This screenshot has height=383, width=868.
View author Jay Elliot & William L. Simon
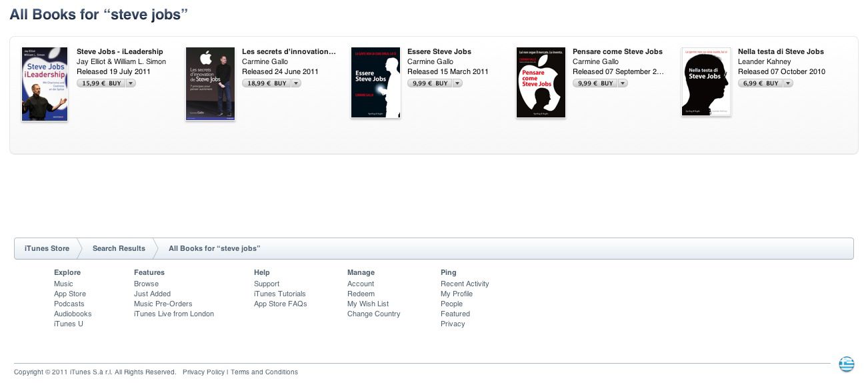click(121, 61)
